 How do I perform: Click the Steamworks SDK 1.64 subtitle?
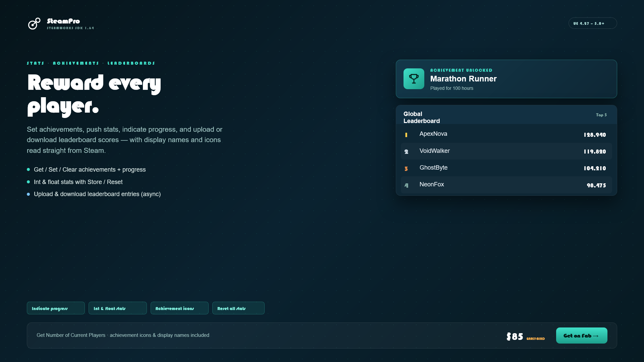coord(70,28)
